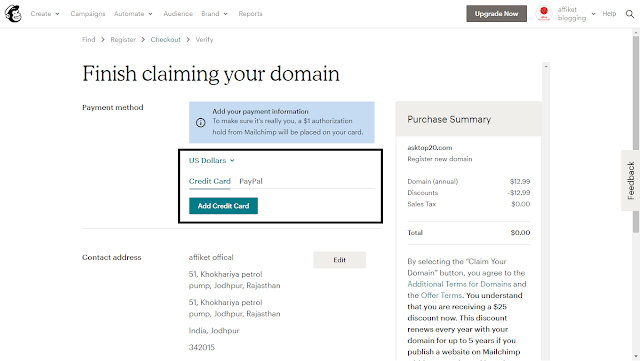Open the Offer Terms link
The height and width of the screenshot is (361, 640).
click(x=441, y=296)
